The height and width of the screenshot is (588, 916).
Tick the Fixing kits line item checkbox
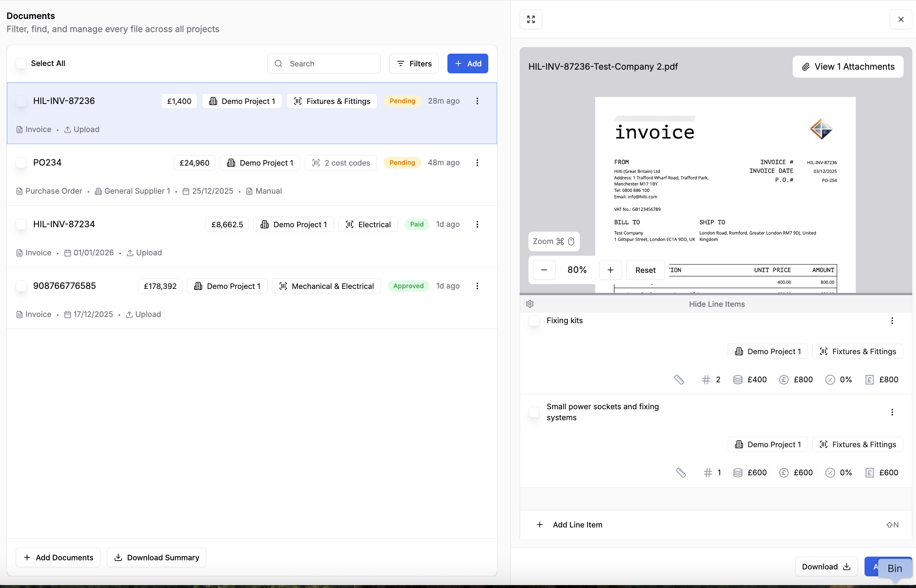tap(534, 321)
